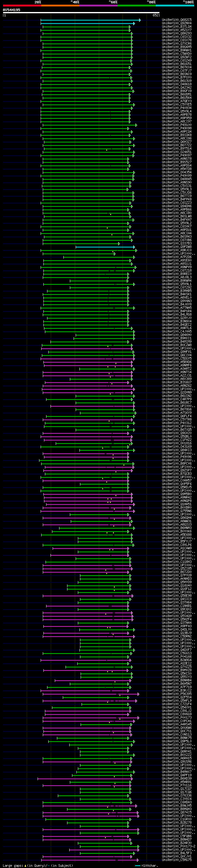
Task: Open hit UniRef100_B4L5F3
Action: pos(177,853)
